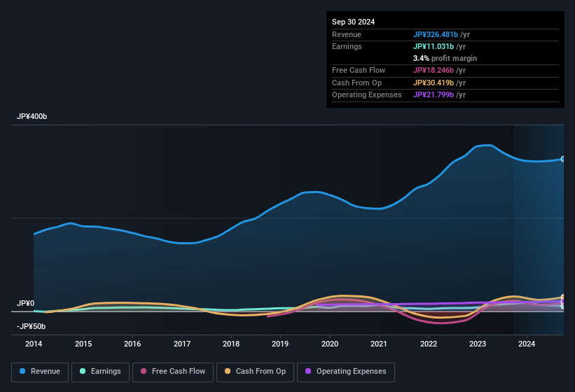Screen dimensions: 575x392
Task: Click the JP¥400b y-axis label
Action: coord(32,116)
